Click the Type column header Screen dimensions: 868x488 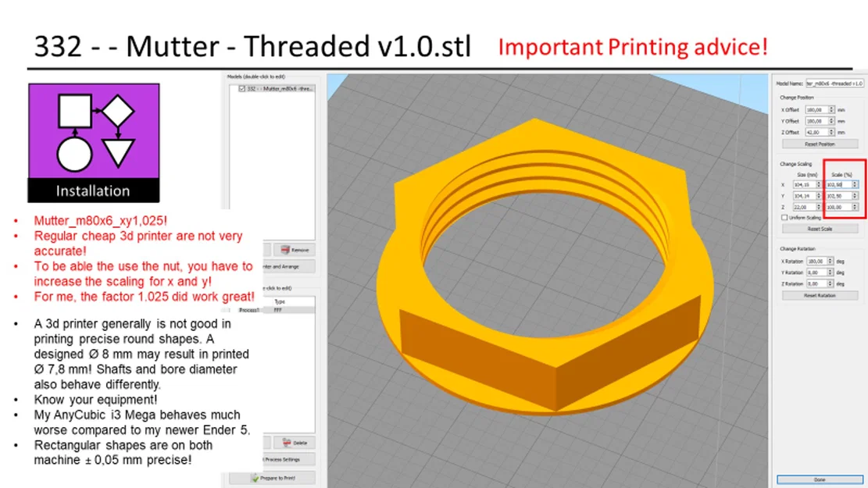click(x=280, y=301)
